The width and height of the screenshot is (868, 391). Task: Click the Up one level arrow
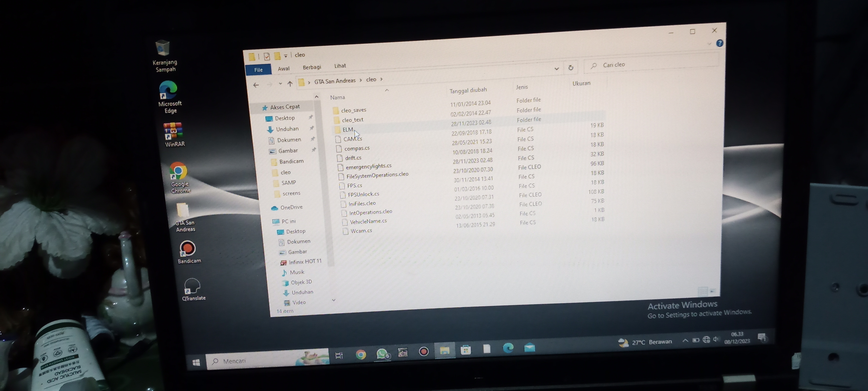tap(290, 84)
